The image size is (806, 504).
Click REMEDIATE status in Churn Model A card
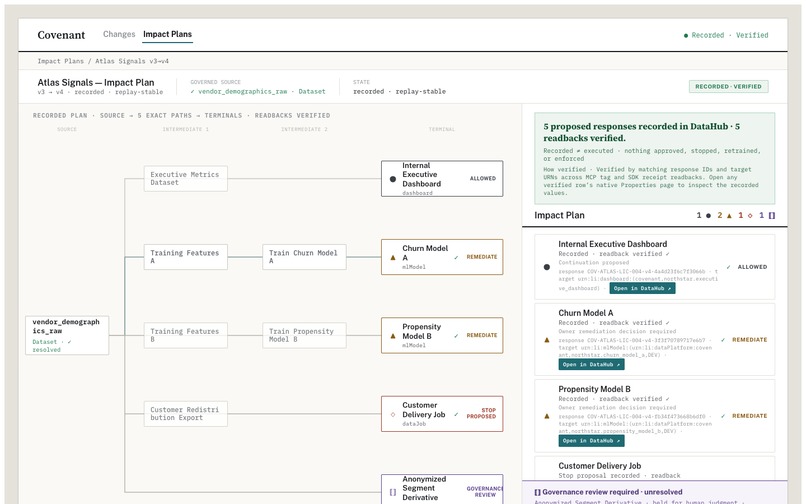coord(749,340)
